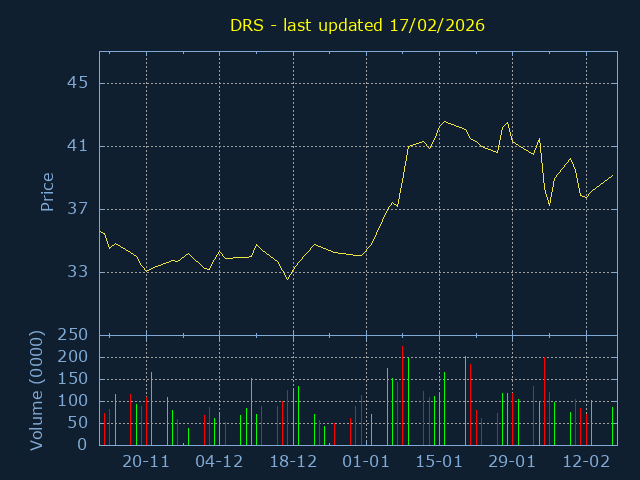This screenshot has width=640, height=480.
Task: Select the 41 price tick label
Action: click(77, 146)
